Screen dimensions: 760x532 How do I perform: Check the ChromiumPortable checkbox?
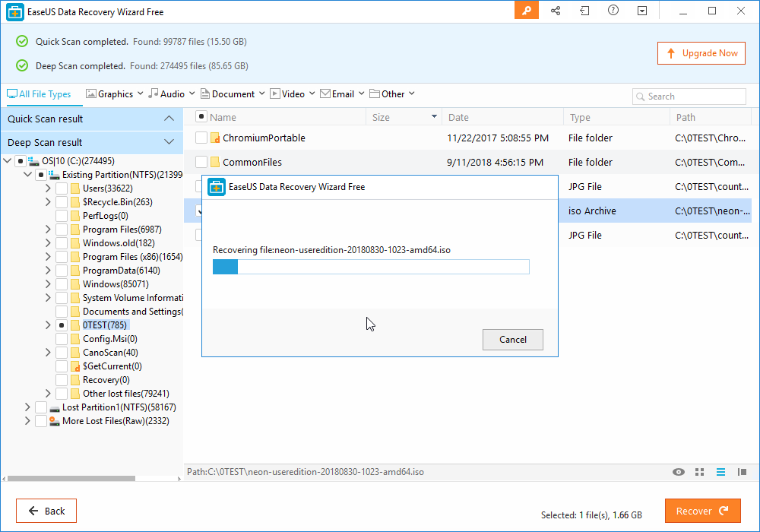201,138
